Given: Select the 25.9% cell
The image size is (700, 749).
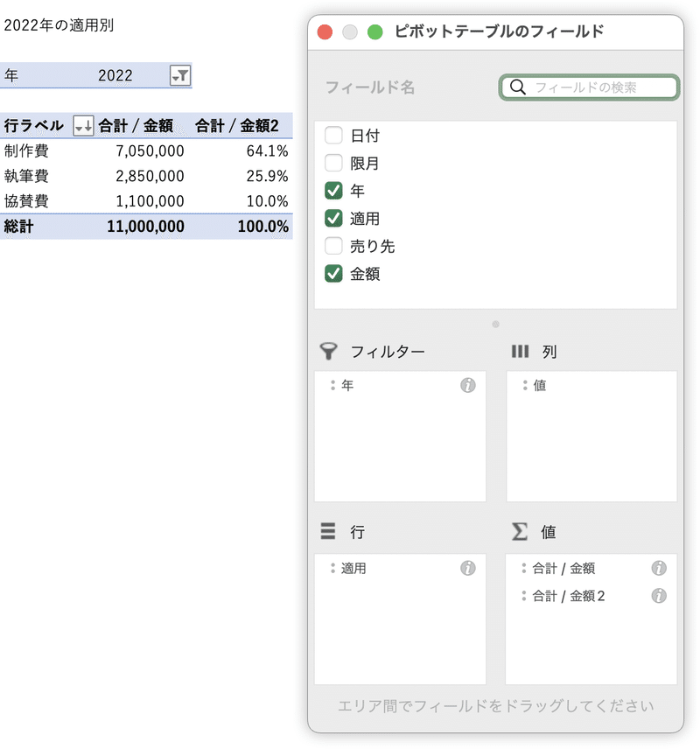Looking at the screenshot, I should 241,176.
